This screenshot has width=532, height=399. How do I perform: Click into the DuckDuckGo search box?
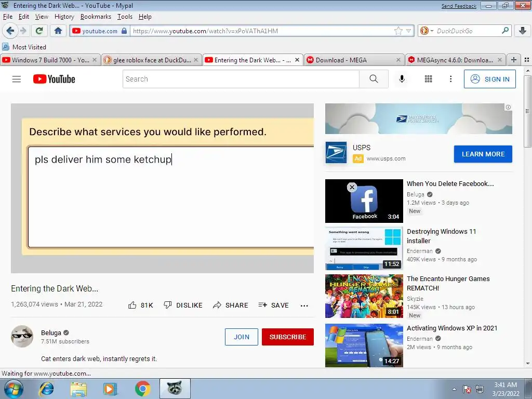pos(468,31)
